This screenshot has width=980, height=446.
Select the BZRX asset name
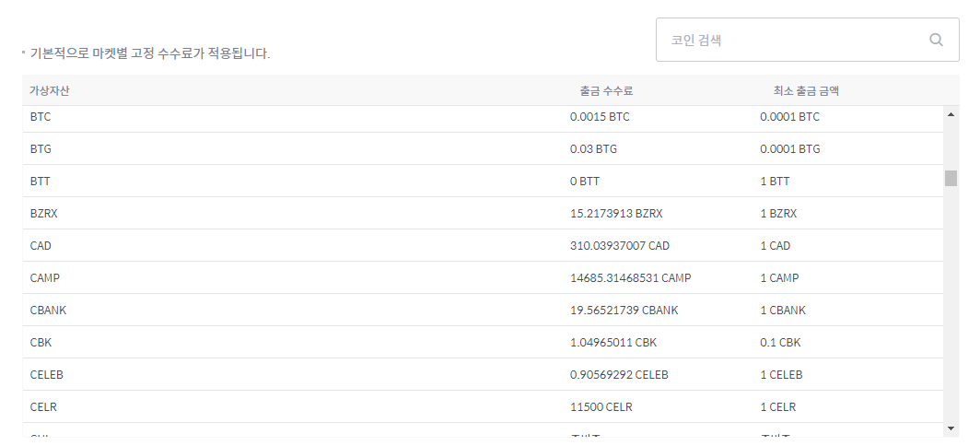pos(44,213)
